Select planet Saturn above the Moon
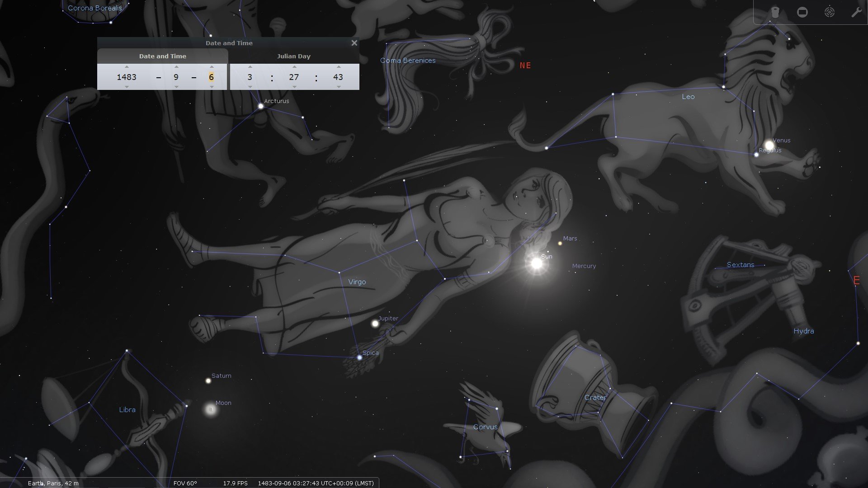The image size is (868, 488). click(208, 381)
